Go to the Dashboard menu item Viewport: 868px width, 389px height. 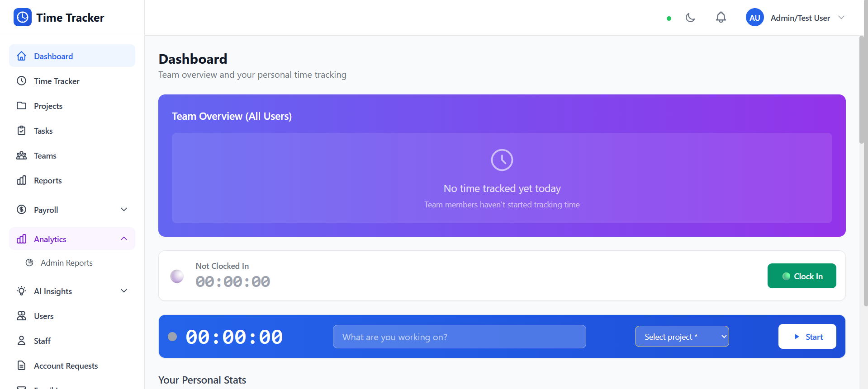coord(53,56)
